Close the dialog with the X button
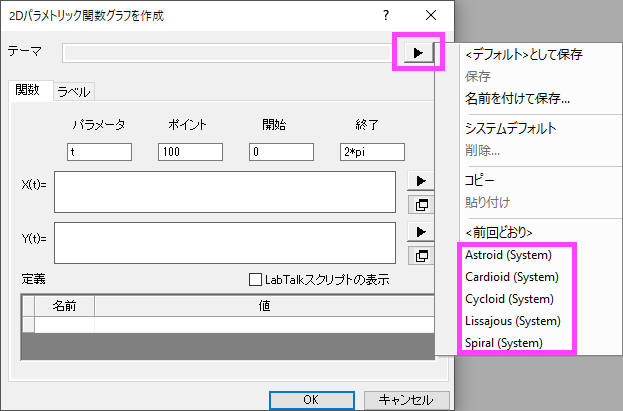 (x=431, y=15)
